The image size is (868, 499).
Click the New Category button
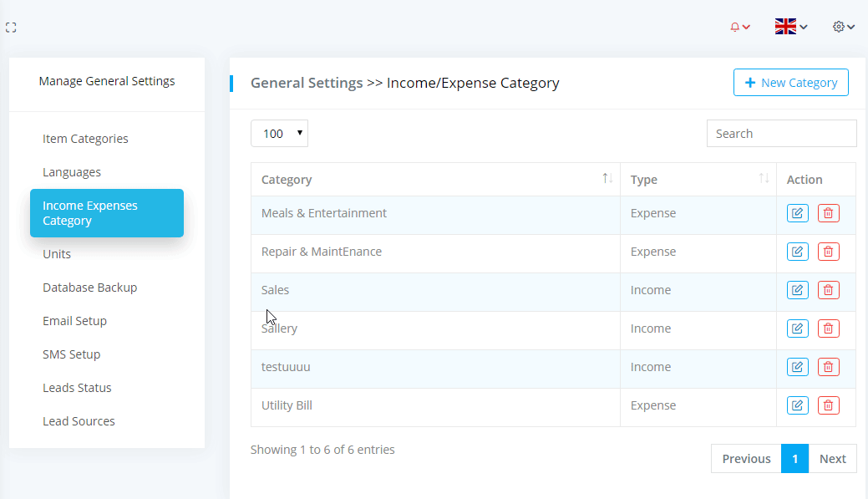pos(790,83)
